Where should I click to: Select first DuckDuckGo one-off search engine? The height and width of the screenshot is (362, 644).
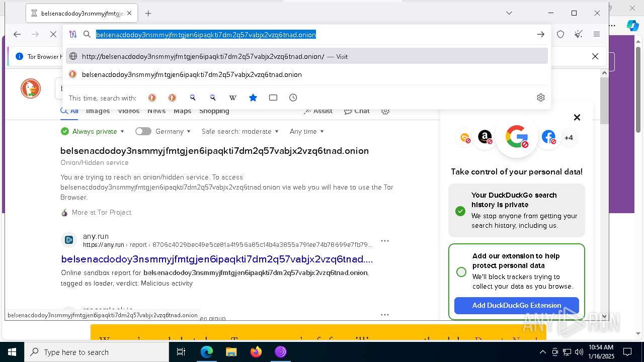tap(152, 98)
